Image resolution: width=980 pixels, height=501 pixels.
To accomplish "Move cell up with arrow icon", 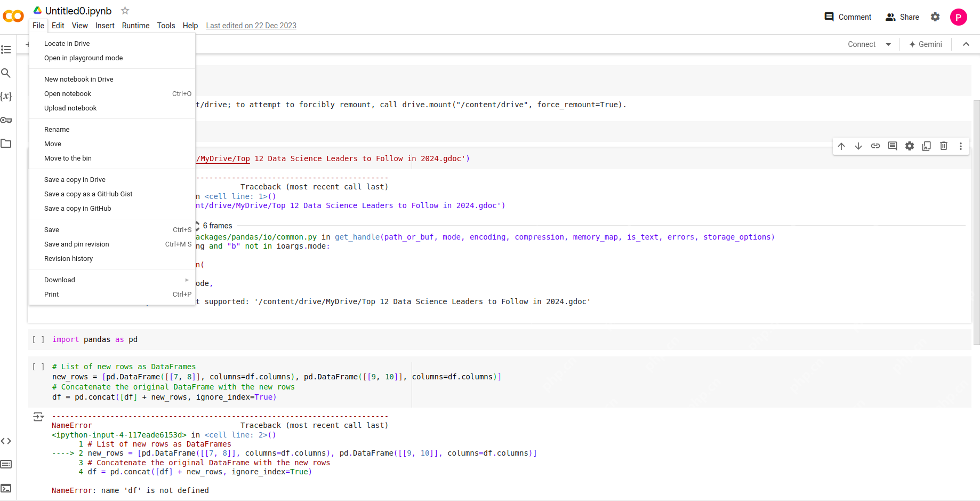I will 841,146.
